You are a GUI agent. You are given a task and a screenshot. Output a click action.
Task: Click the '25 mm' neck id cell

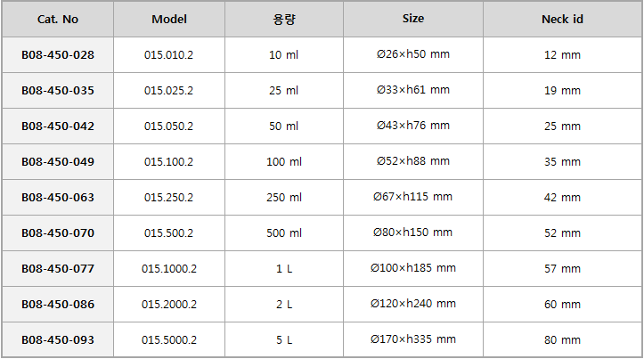562,126
